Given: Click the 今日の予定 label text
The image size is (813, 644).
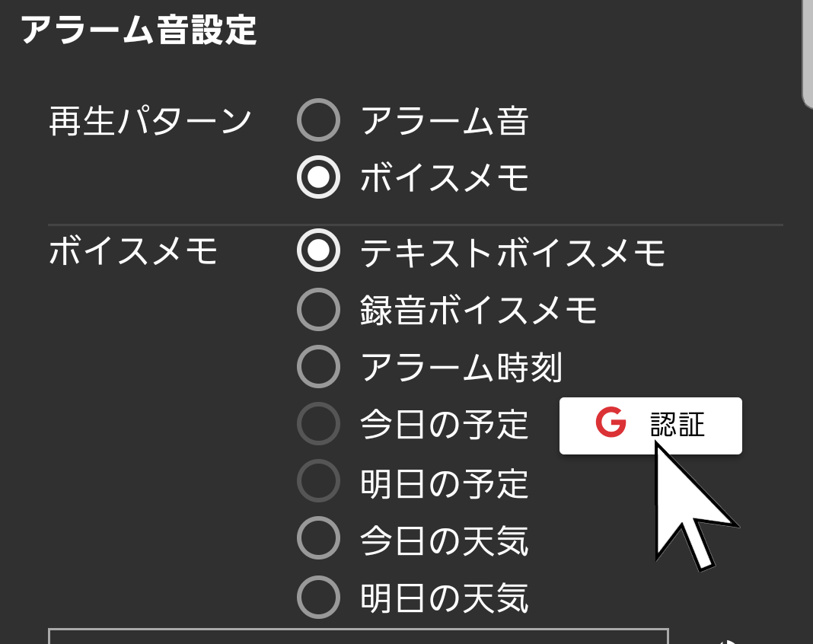Looking at the screenshot, I should (445, 424).
